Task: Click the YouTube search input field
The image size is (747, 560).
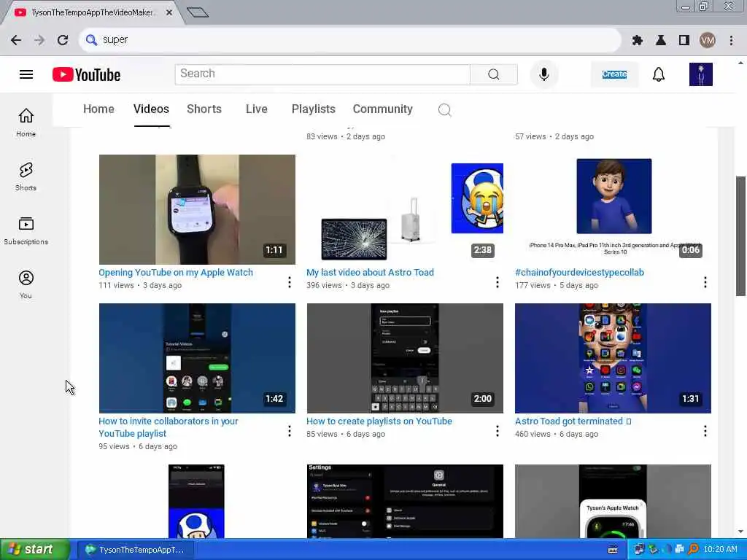Action: pos(322,74)
